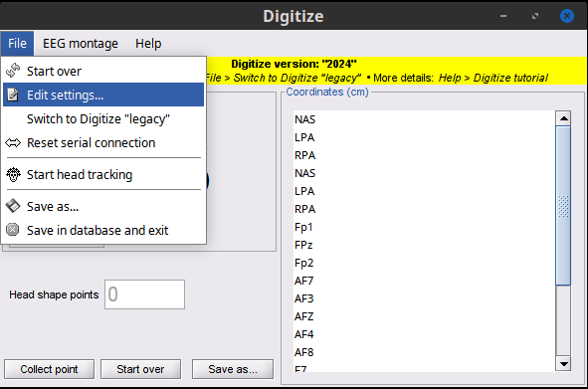This screenshot has height=389, width=588.
Task: Select the second RPA row in coordinates
Action: tap(424, 209)
